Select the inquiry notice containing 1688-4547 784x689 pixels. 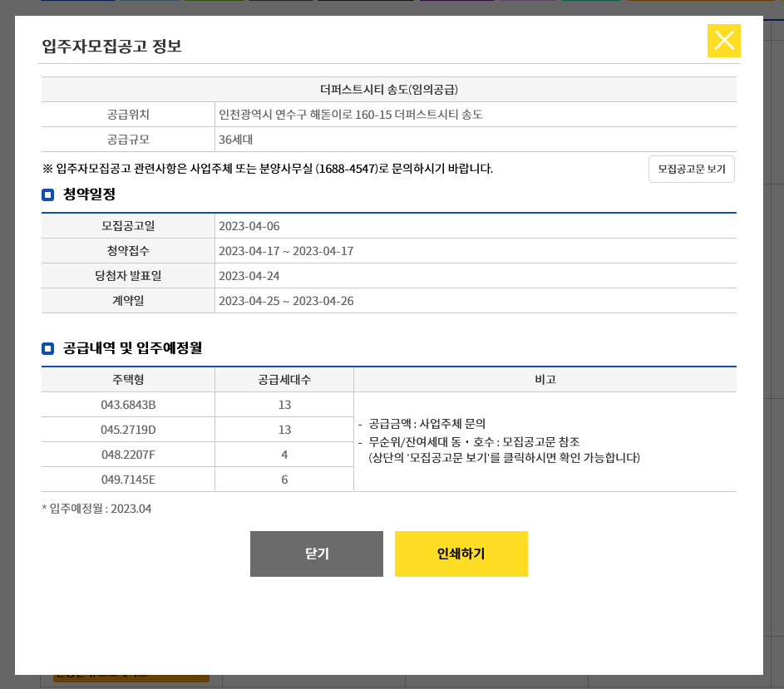(268, 169)
